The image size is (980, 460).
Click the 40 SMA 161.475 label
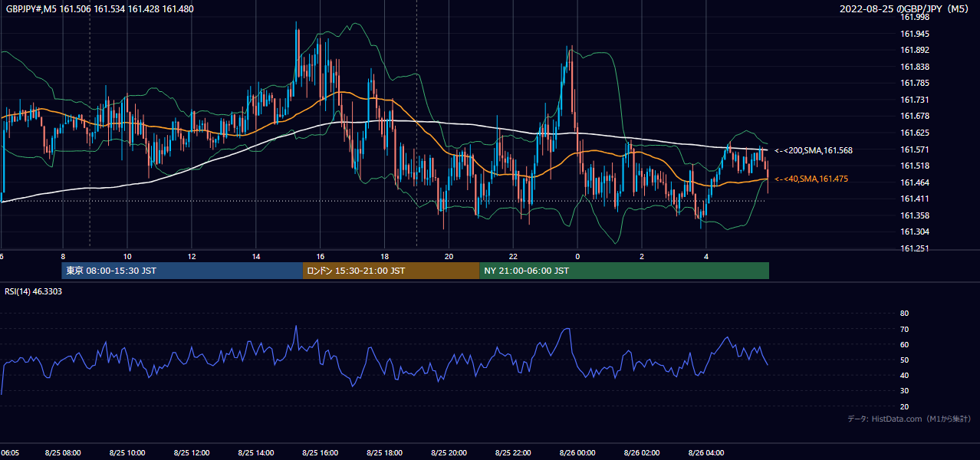coord(811,179)
